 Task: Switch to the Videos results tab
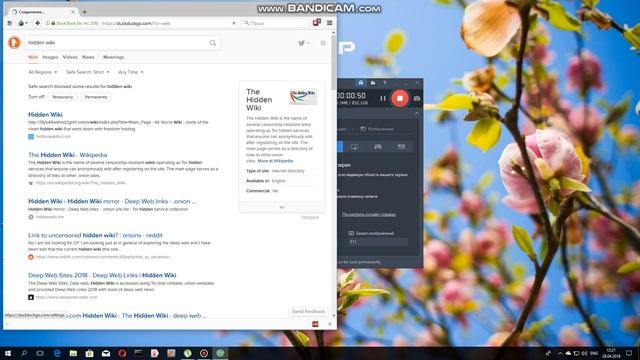(x=70, y=57)
